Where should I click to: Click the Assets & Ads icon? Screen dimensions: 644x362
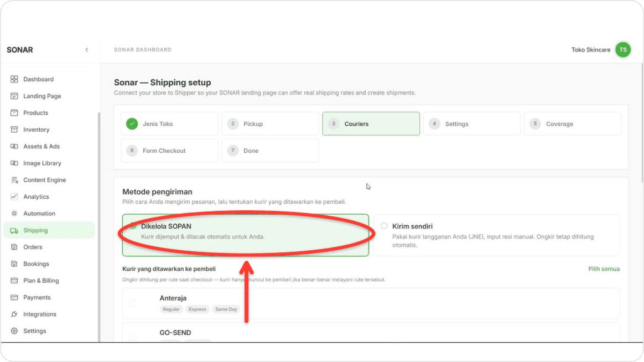pyautogui.click(x=14, y=146)
